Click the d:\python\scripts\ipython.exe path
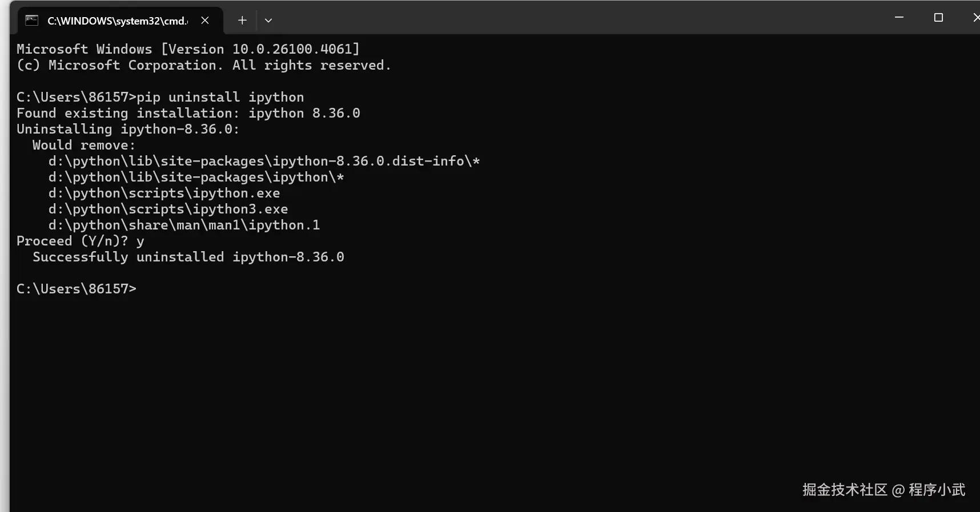 pos(164,193)
